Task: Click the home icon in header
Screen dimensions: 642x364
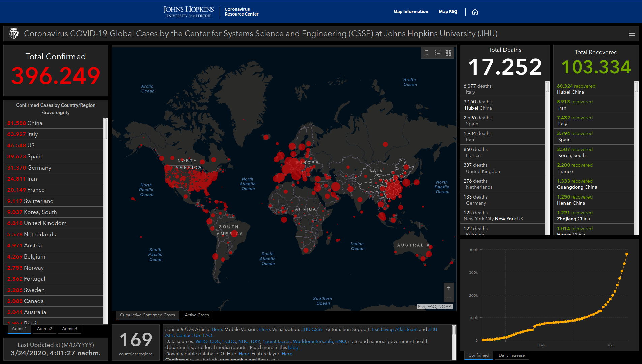Action: pyautogui.click(x=475, y=12)
